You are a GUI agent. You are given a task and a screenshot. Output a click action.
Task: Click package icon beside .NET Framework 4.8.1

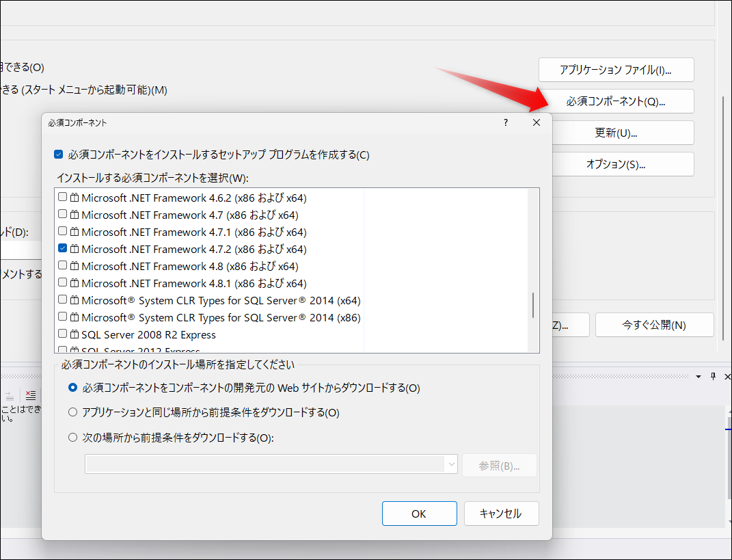74,283
